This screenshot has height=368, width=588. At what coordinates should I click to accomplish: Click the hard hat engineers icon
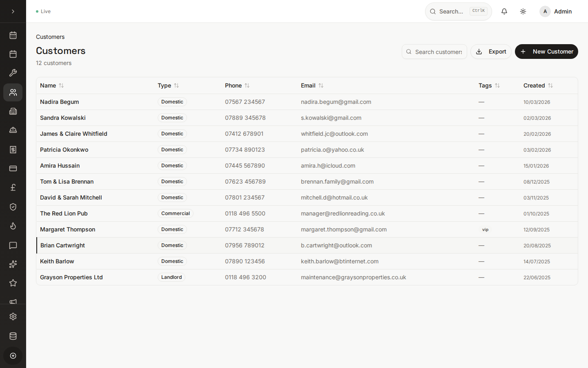click(13, 130)
